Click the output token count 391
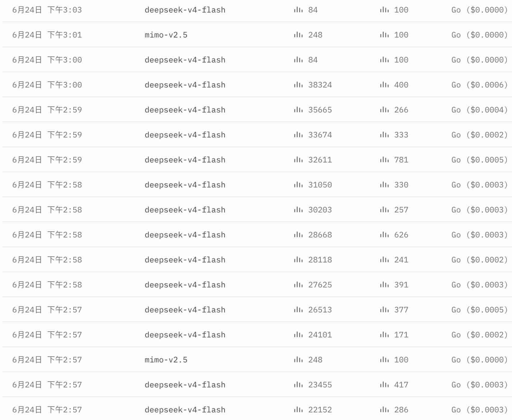Image resolution: width=512 pixels, height=420 pixels. pos(401,285)
